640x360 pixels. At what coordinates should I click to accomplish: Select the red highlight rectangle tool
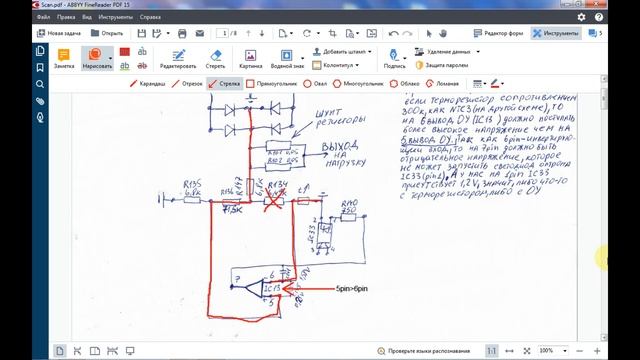coord(124,52)
